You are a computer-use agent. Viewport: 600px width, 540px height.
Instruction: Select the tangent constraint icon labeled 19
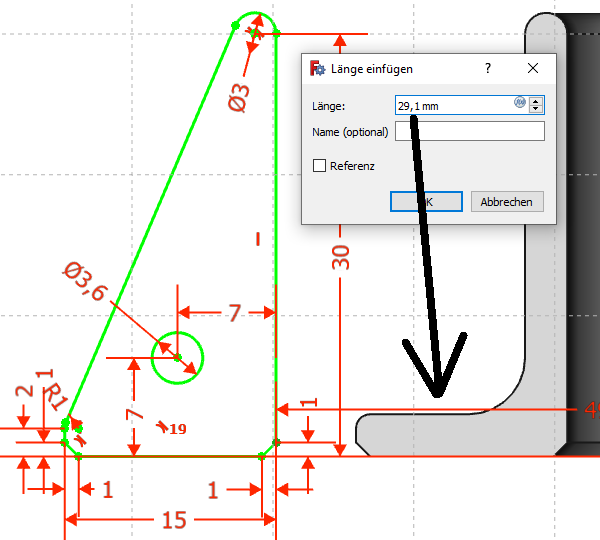point(164,427)
